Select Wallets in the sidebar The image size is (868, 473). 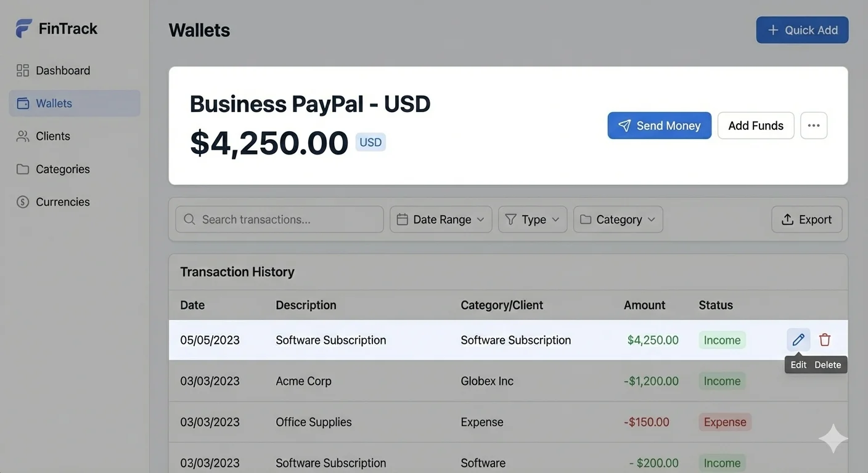75,103
